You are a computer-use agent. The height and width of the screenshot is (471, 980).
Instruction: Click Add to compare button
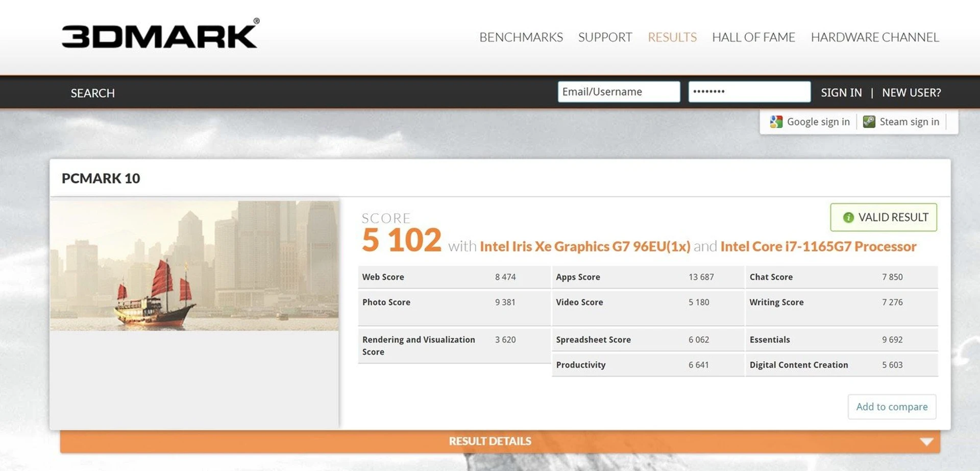pyautogui.click(x=892, y=407)
